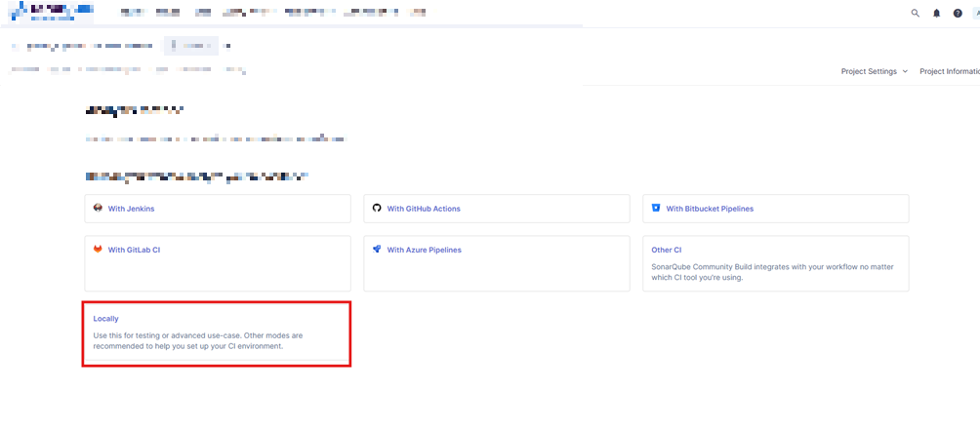Open notifications bell icon
Screen dimensions: 980x430
tap(936, 13)
